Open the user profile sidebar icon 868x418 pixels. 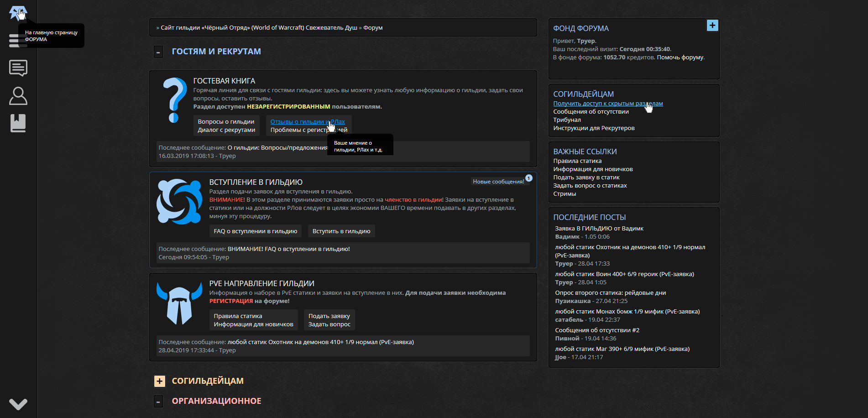point(18,96)
